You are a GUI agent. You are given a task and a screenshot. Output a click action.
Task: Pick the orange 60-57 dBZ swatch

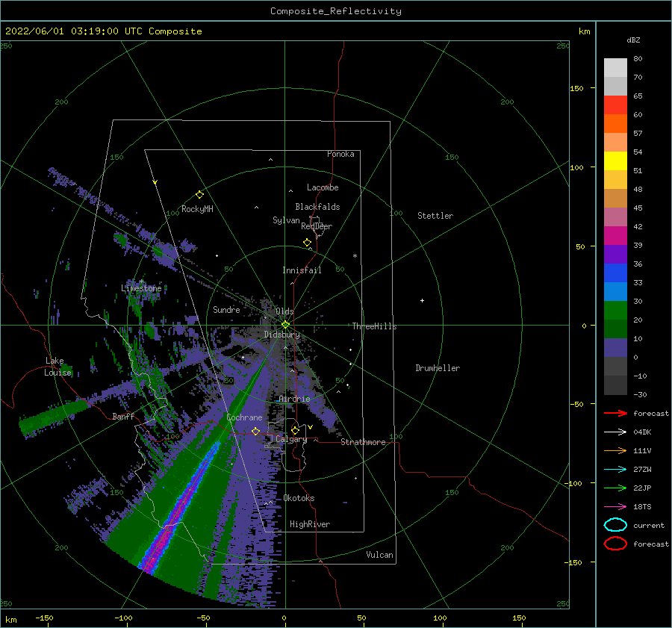(x=615, y=124)
